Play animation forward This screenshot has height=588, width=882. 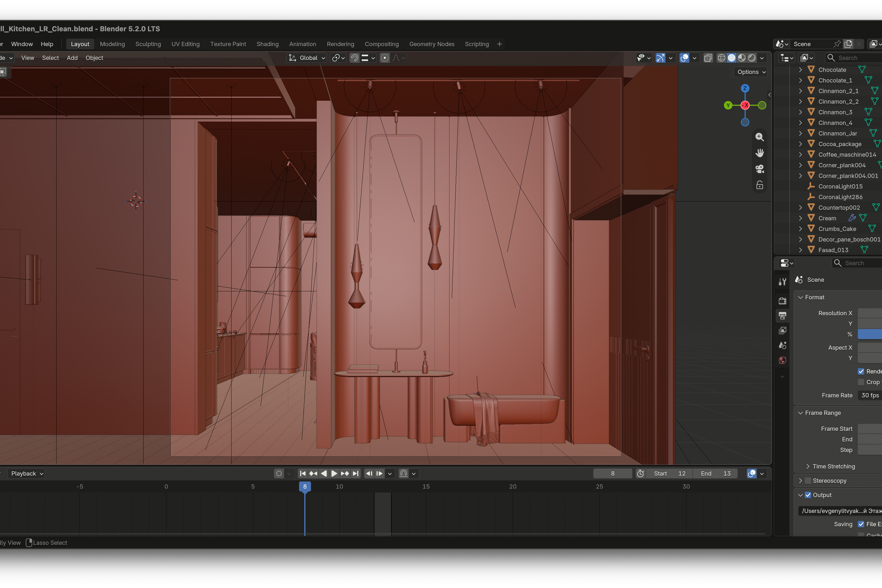click(x=334, y=474)
